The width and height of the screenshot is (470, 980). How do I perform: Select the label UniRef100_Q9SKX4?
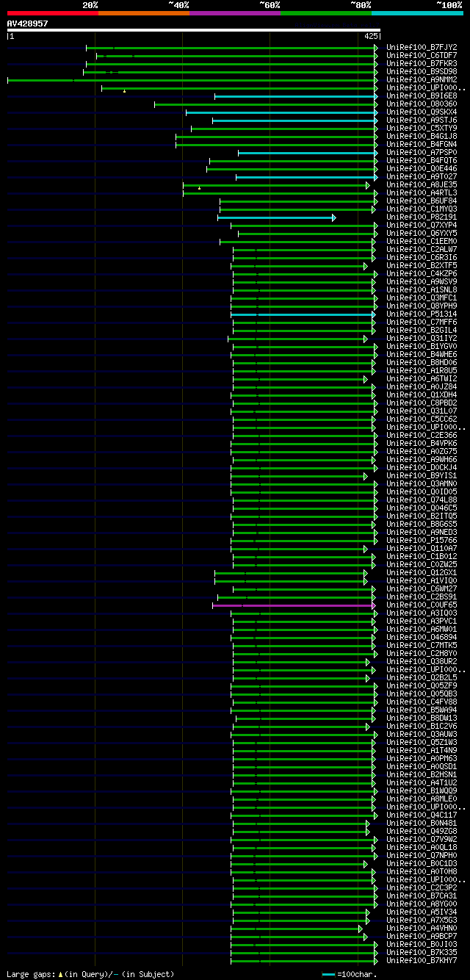[422, 112]
